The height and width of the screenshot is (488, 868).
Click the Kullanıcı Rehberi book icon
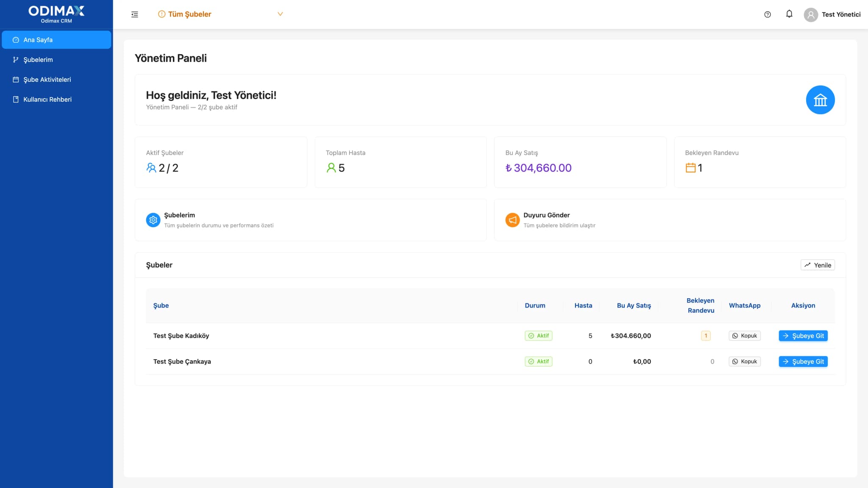pyautogui.click(x=16, y=100)
